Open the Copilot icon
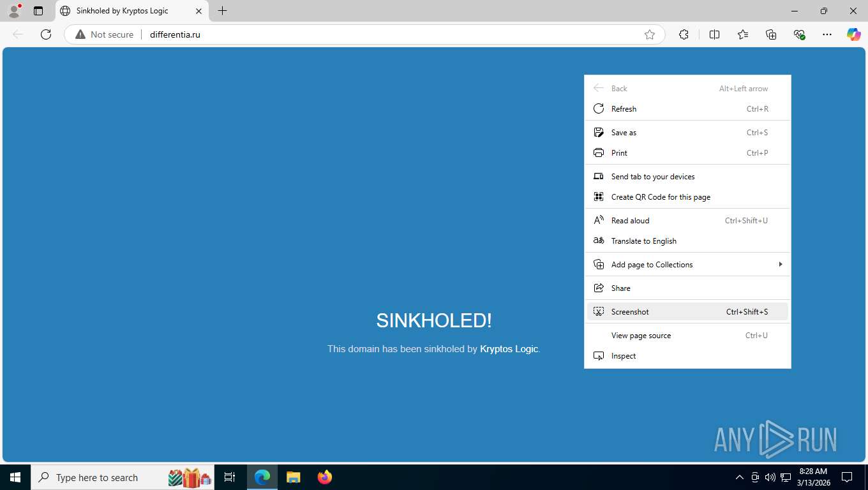The width and height of the screenshot is (868, 490). pos(854,34)
